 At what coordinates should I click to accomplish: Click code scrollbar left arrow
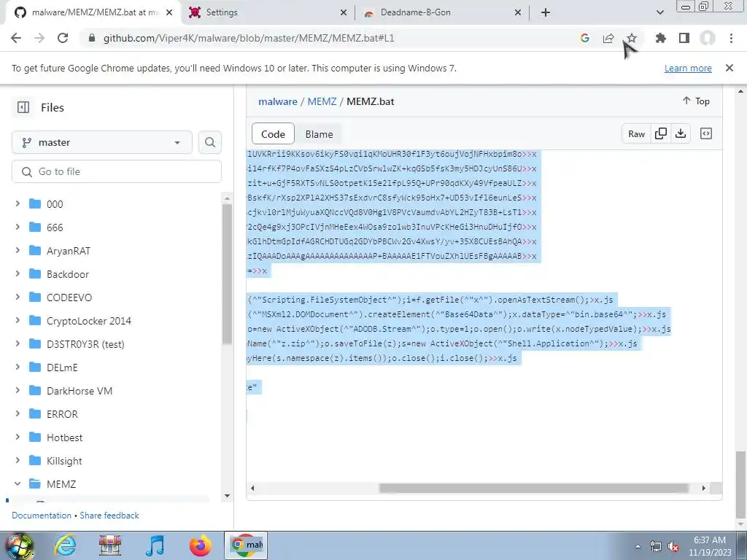252,488
